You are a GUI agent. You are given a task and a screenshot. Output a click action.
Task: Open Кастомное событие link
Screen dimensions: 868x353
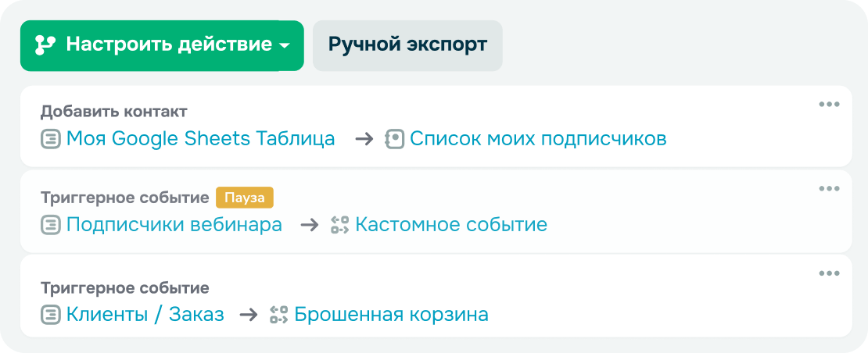point(451,225)
